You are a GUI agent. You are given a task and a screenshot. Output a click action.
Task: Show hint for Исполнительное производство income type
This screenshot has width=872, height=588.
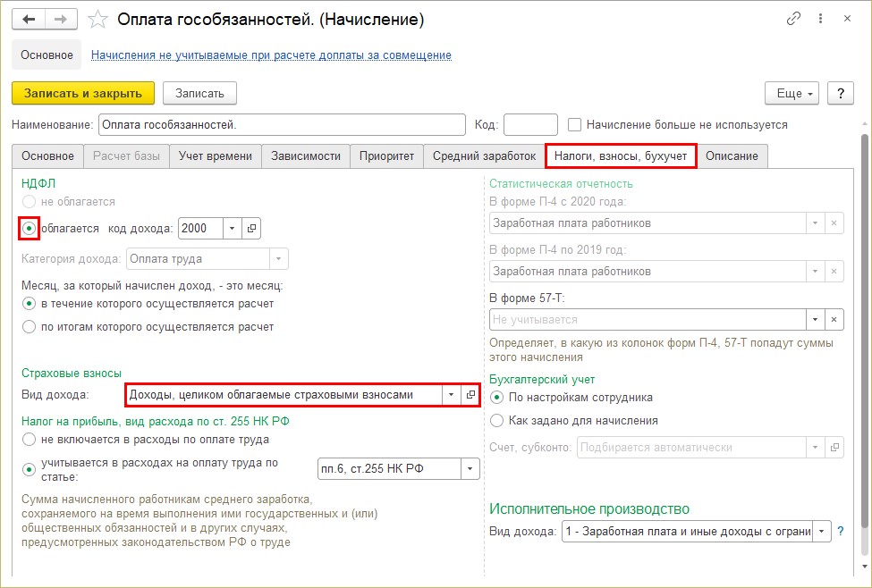tap(841, 532)
